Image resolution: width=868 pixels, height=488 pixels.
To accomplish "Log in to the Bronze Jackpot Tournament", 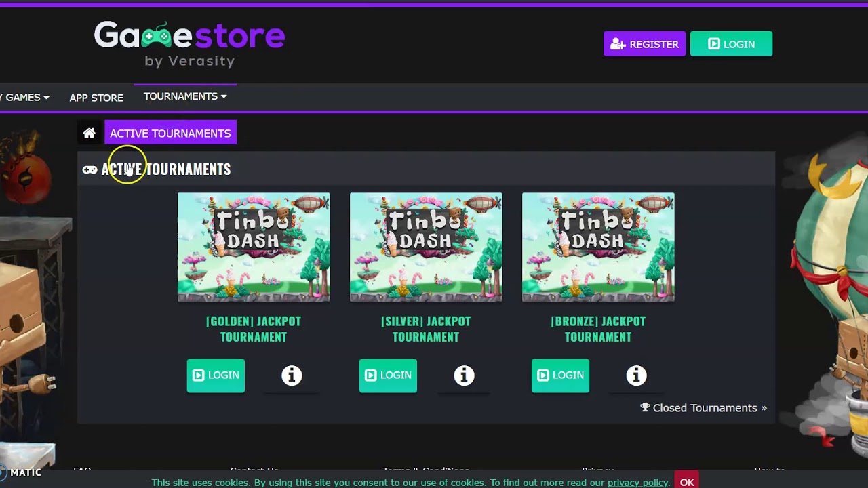I will (560, 375).
